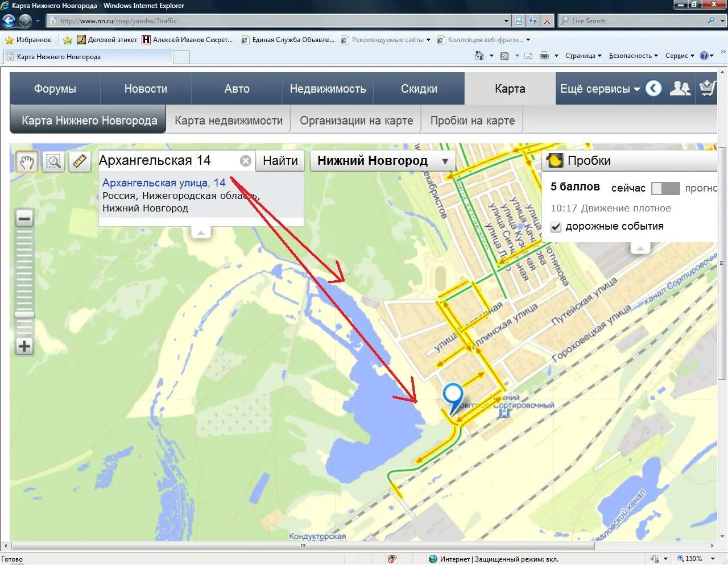Click the browser Forward arrow button
Viewport: 728px width, 565px height.
(25, 21)
